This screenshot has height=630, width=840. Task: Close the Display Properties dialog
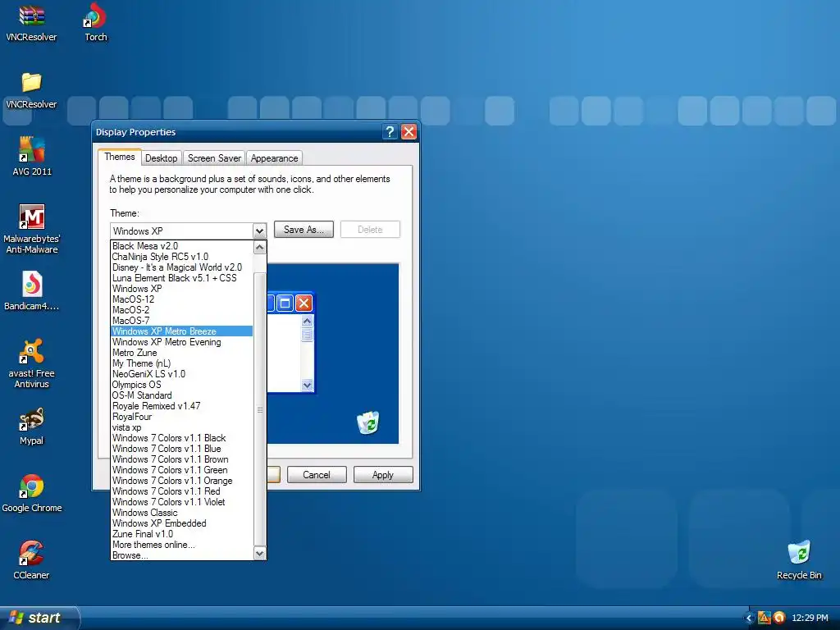point(409,132)
